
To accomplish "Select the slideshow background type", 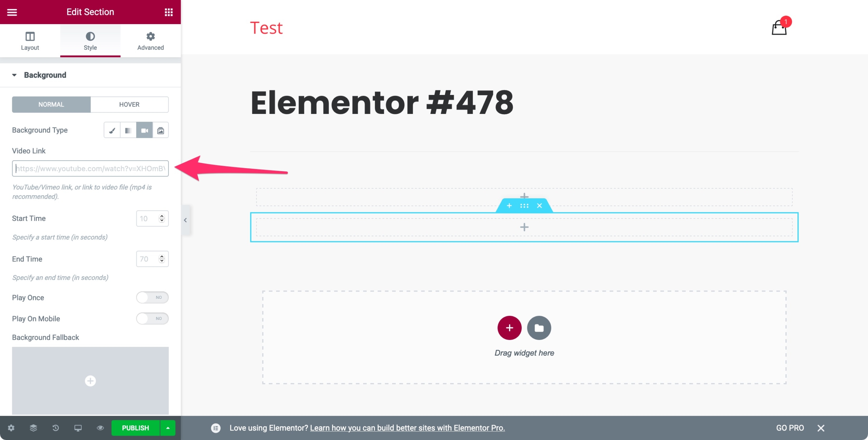I will pyautogui.click(x=161, y=130).
